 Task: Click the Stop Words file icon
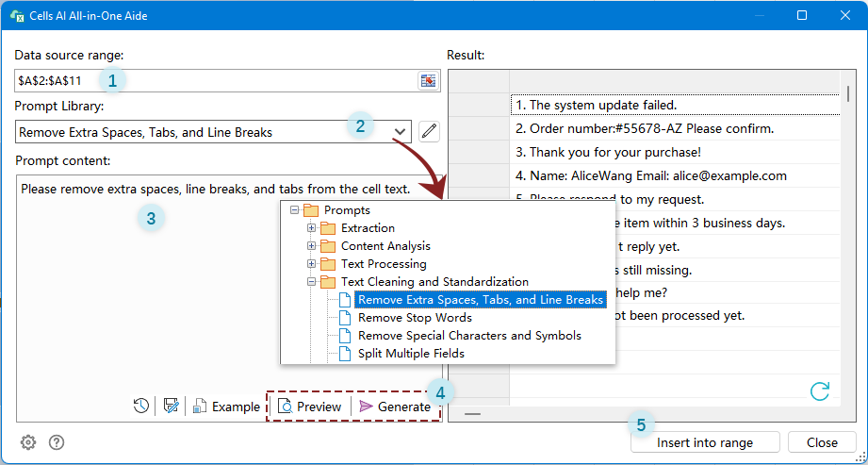coord(345,318)
